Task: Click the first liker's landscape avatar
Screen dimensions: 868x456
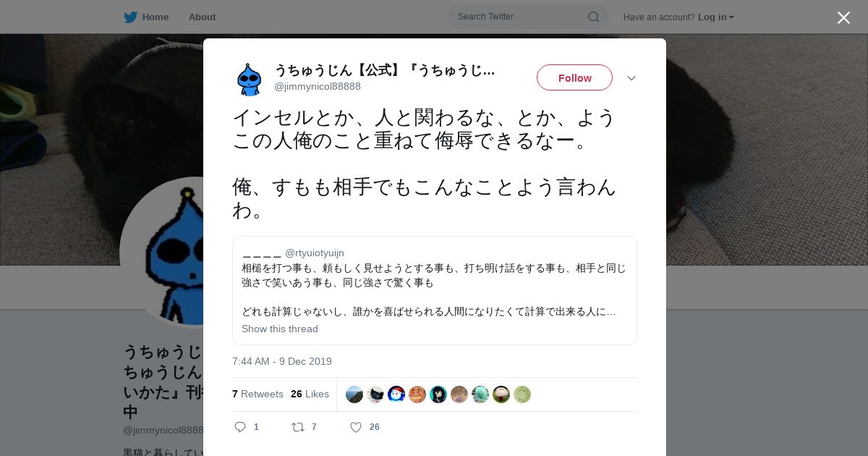Action: click(354, 394)
